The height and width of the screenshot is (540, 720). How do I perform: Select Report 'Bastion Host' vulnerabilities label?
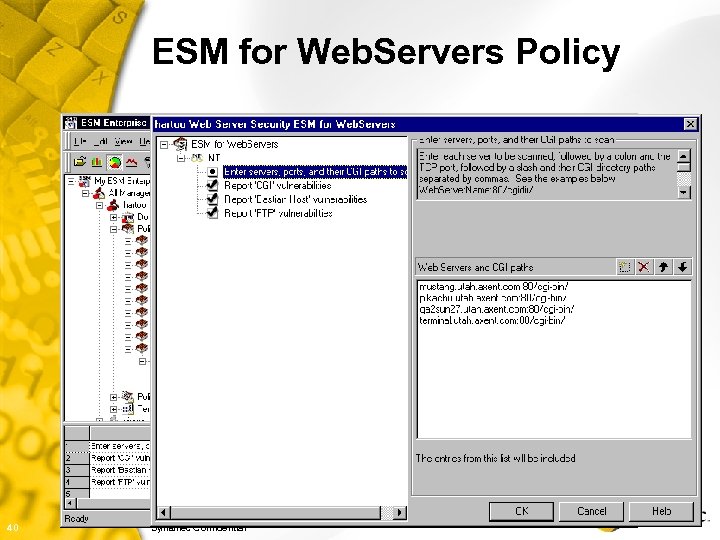(x=295, y=199)
